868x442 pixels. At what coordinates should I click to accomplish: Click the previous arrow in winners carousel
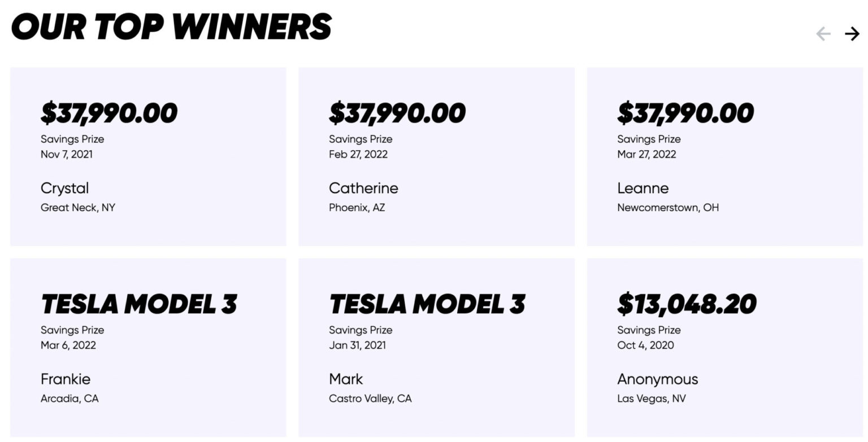point(823,34)
